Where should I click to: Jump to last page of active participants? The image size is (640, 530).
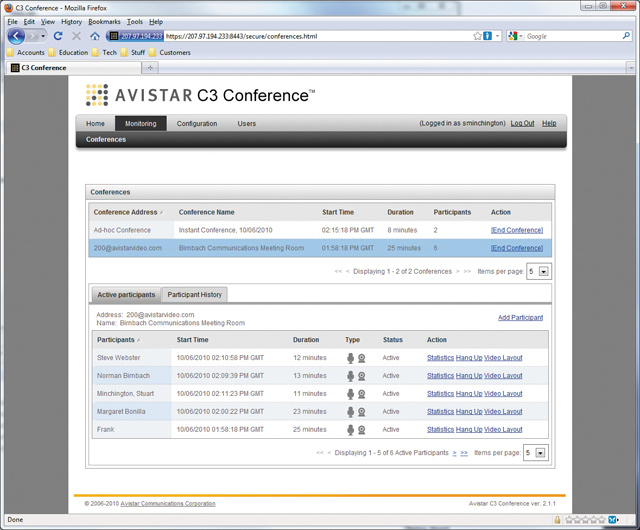(x=464, y=453)
